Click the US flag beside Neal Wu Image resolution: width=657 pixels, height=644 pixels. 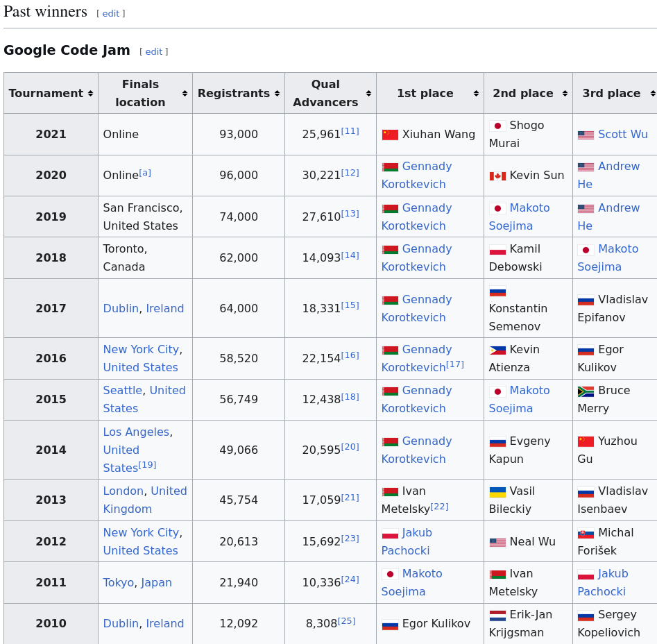coord(497,542)
